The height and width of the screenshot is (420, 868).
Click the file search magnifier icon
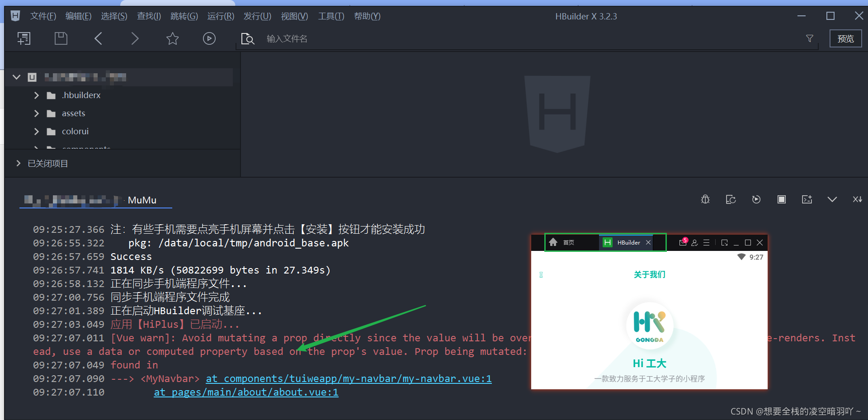tap(247, 38)
